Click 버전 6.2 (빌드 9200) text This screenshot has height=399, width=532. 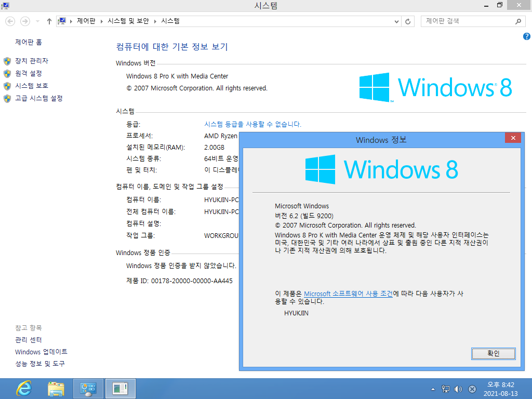click(304, 216)
